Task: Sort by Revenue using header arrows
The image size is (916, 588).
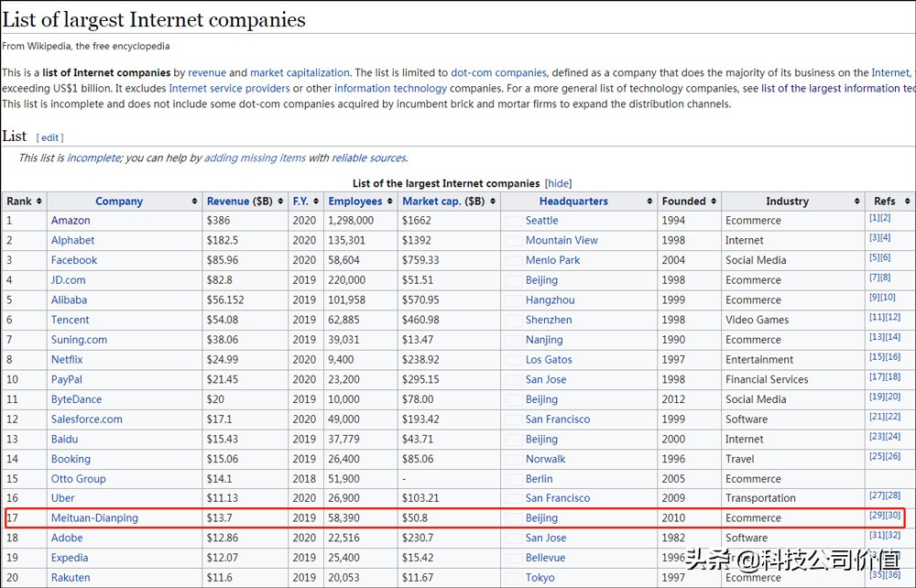Action: [280, 201]
